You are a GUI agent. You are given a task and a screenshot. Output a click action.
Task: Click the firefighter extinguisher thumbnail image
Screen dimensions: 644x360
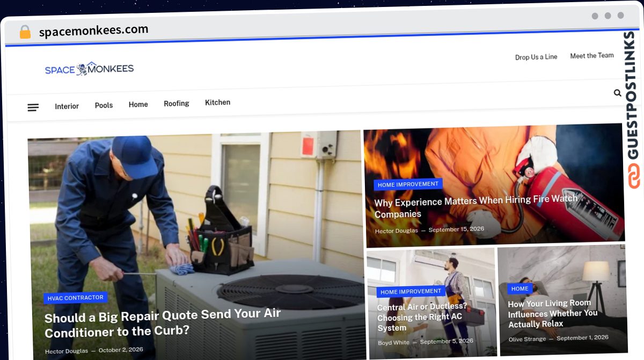pyautogui.click(x=494, y=185)
